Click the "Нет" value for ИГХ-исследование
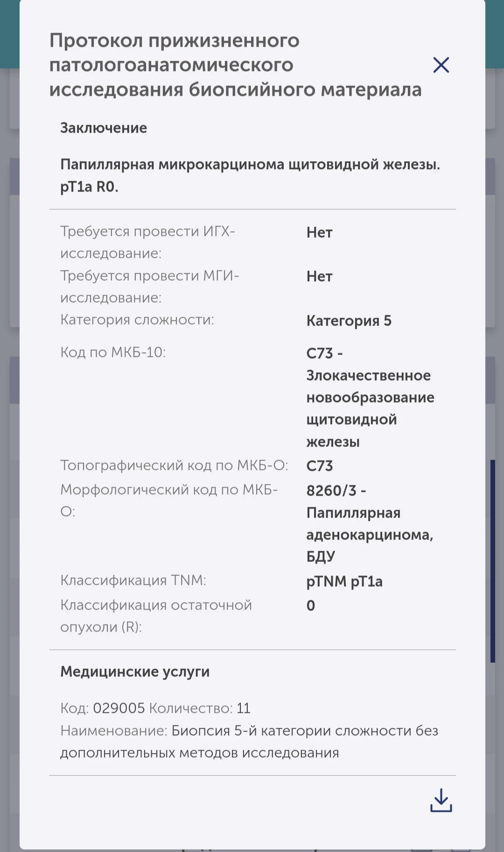This screenshot has height=852, width=504. [319, 233]
